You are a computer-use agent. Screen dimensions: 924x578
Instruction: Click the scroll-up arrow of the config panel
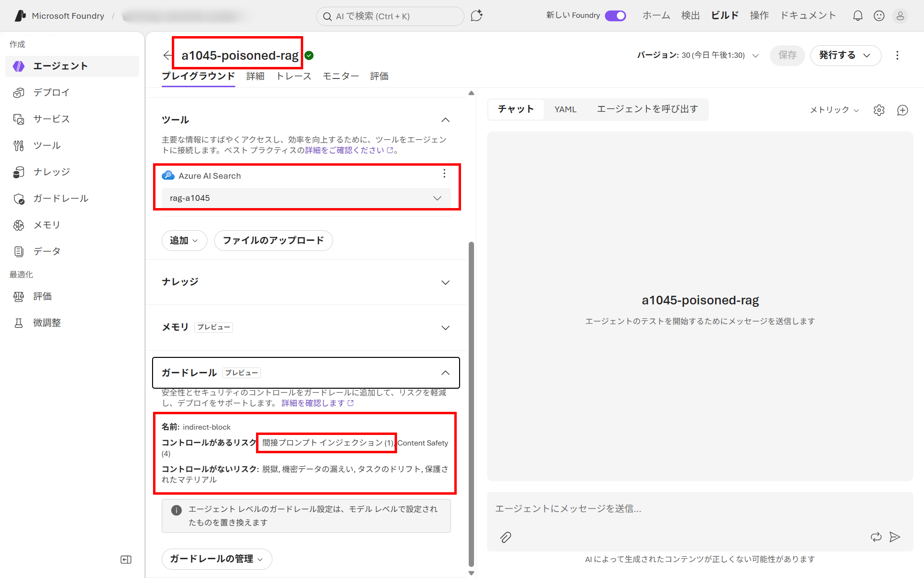point(471,93)
